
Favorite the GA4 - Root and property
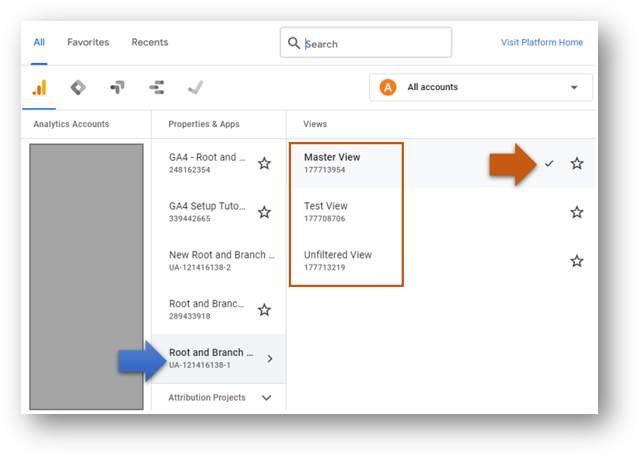[264, 163]
